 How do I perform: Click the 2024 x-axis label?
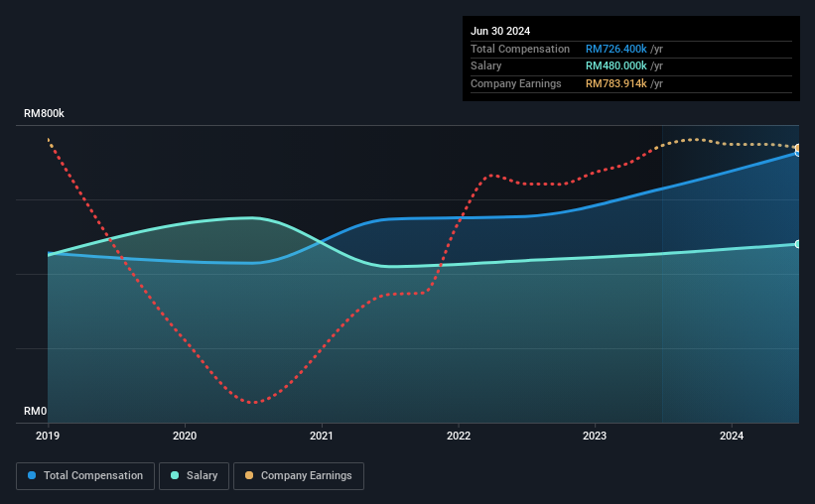click(x=732, y=436)
